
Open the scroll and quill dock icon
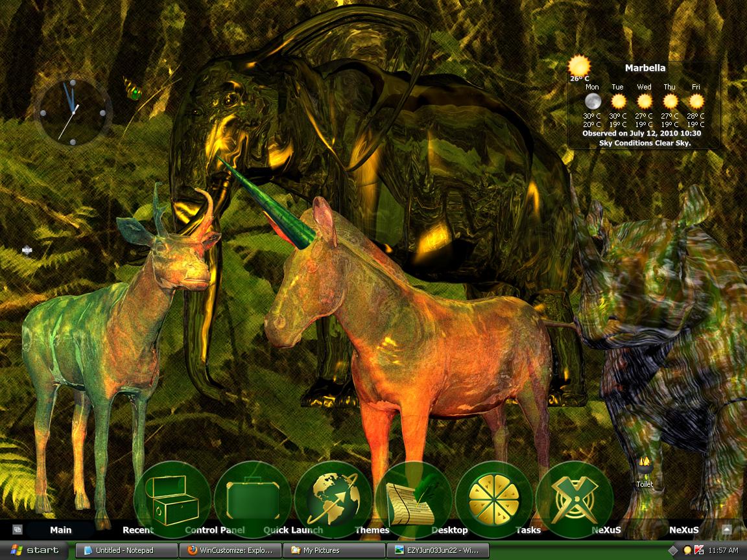(x=413, y=500)
